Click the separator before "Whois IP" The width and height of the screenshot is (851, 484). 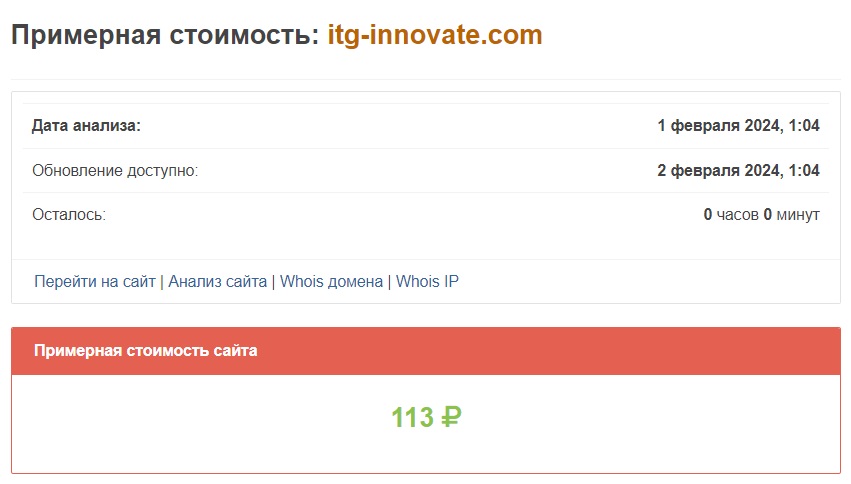389,282
